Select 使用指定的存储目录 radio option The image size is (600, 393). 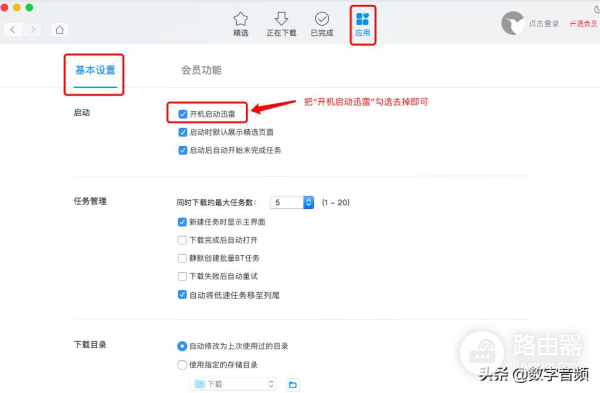(182, 365)
